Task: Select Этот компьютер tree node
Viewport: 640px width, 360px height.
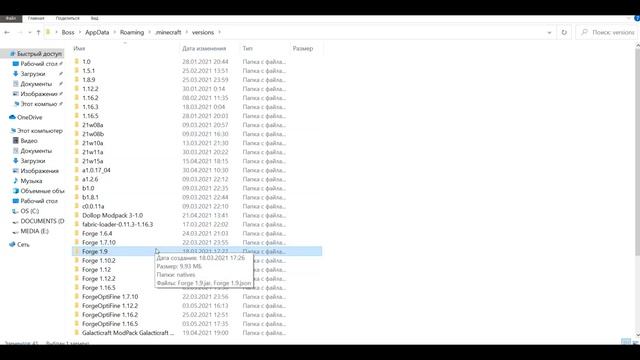Action: [x=40, y=131]
